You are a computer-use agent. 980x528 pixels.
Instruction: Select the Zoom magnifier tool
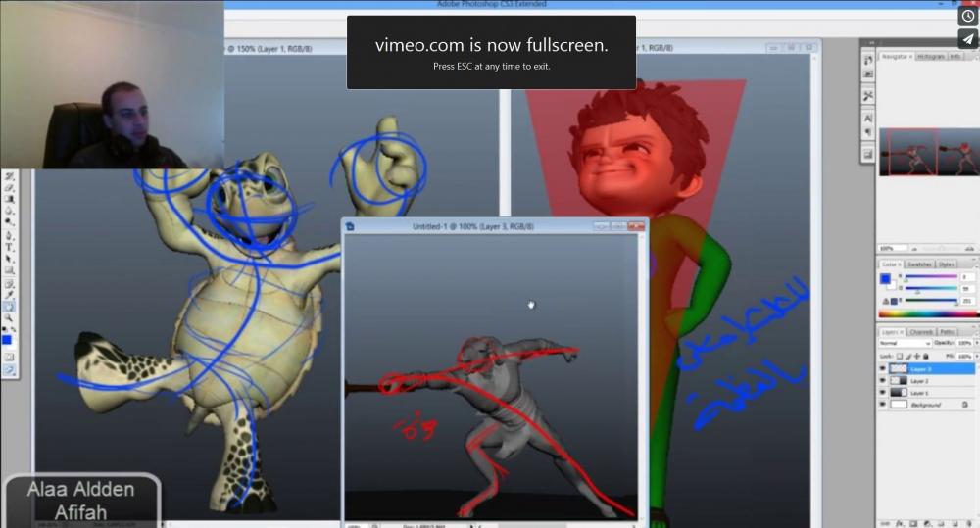[x=8, y=317]
